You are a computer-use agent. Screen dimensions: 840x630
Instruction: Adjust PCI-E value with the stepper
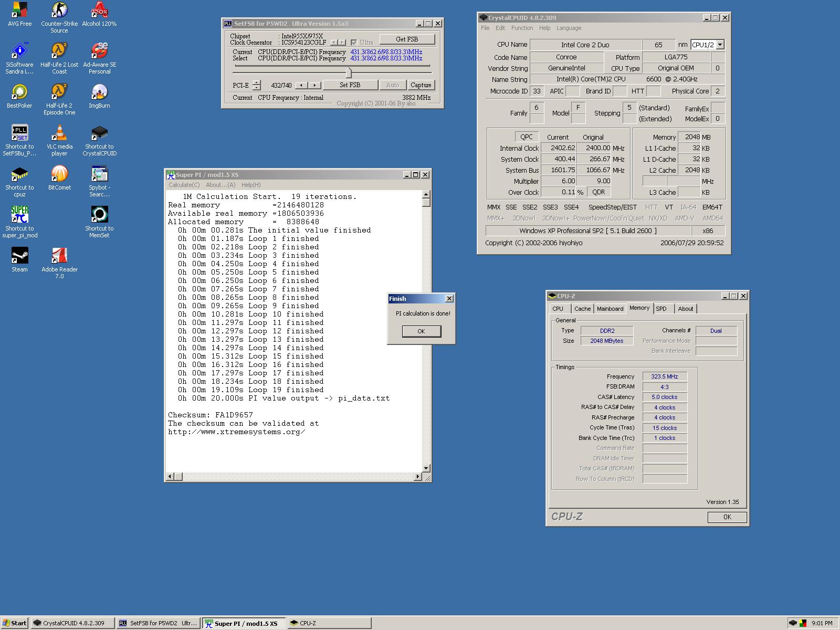pyautogui.click(x=256, y=85)
